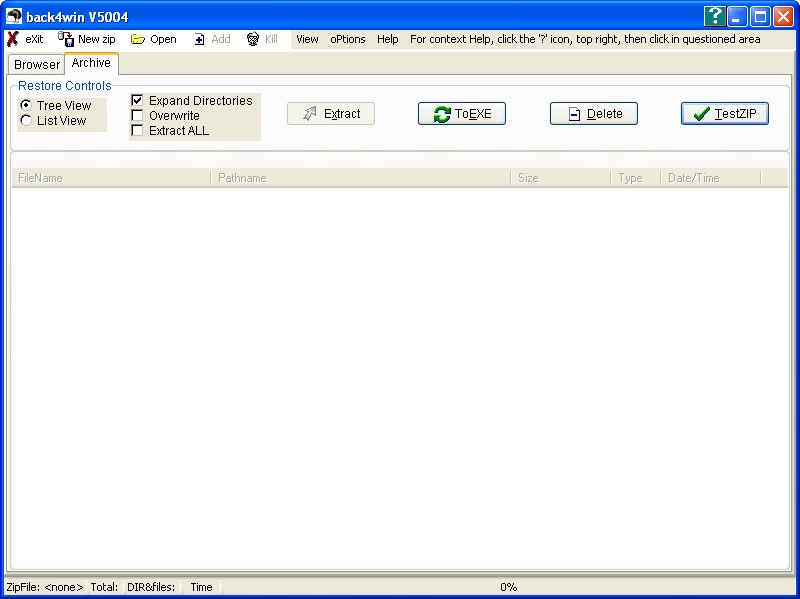Screen dimensions: 800x599
Task: Sort by Pathname column header
Action: click(360, 178)
